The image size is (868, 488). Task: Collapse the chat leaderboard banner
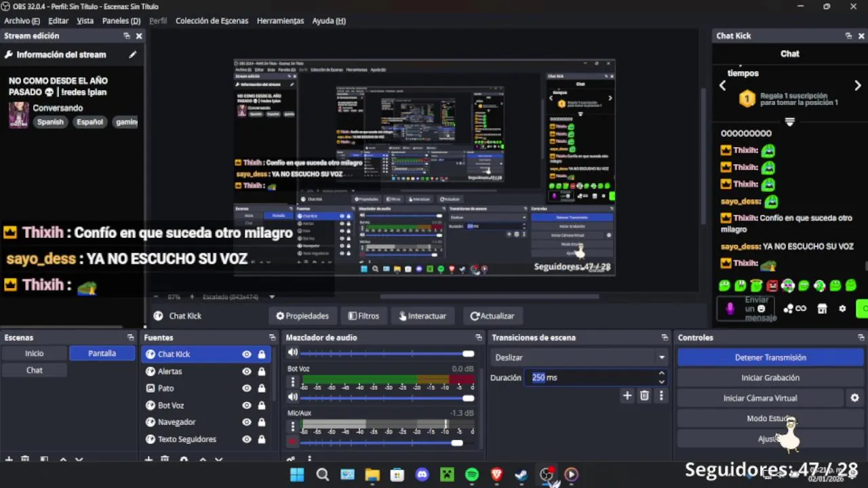(789, 122)
